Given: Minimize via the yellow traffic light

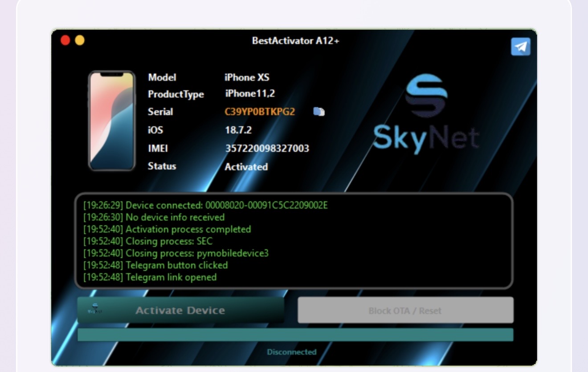Looking at the screenshot, I should [79, 40].
